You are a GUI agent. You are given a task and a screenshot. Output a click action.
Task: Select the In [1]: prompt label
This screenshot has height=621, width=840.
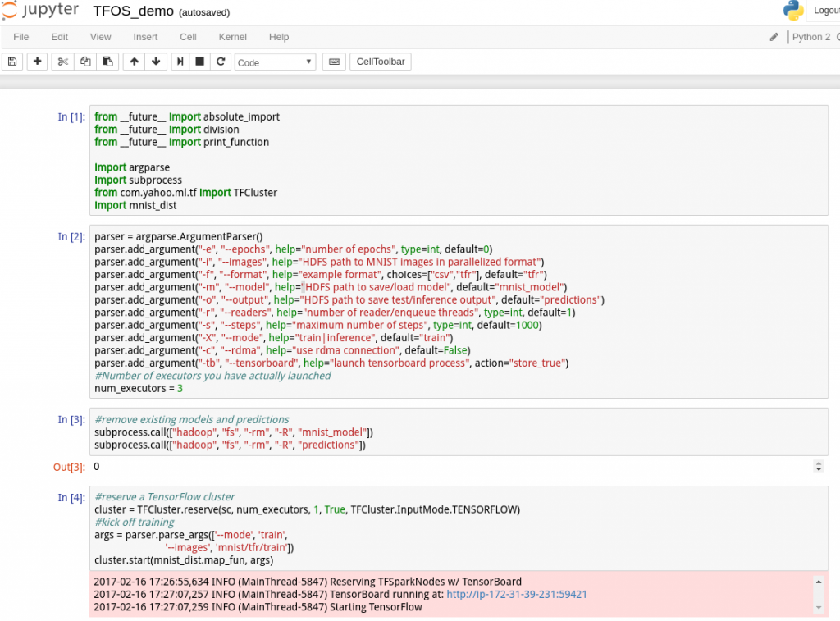pyautogui.click(x=71, y=116)
